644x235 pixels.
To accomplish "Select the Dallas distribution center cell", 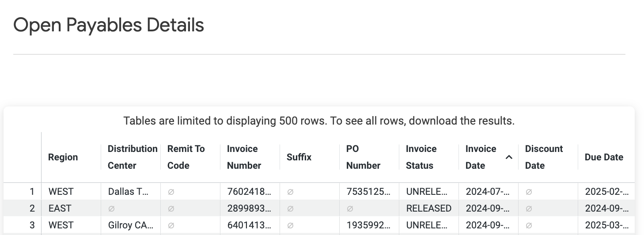I will (x=132, y=192).
